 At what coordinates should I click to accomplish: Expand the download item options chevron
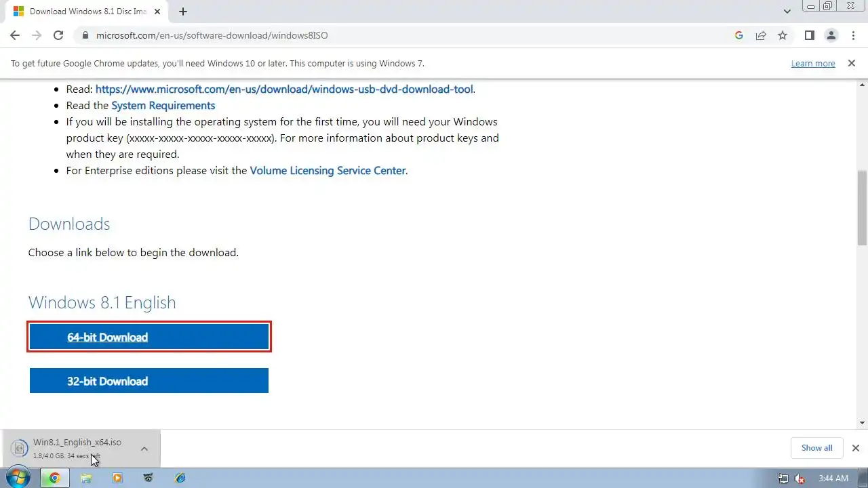tap(144, 448)
